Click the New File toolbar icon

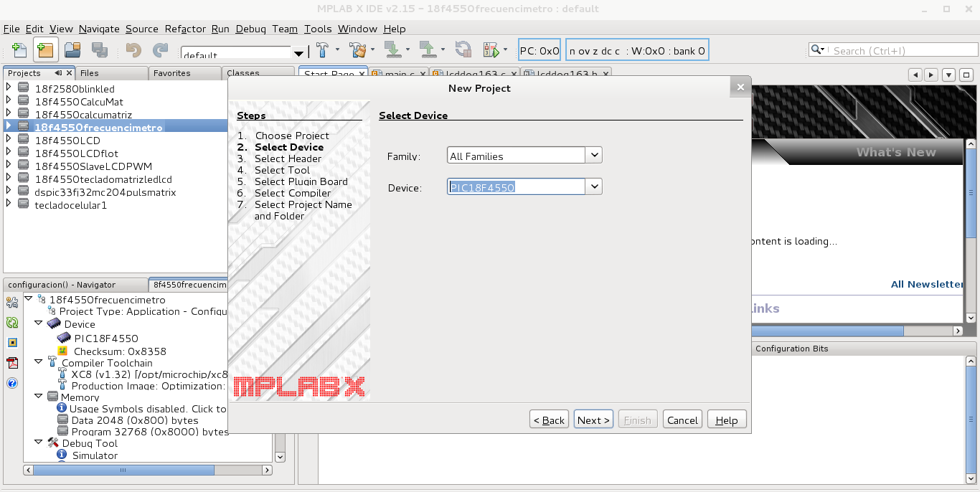tap(19, 50)
